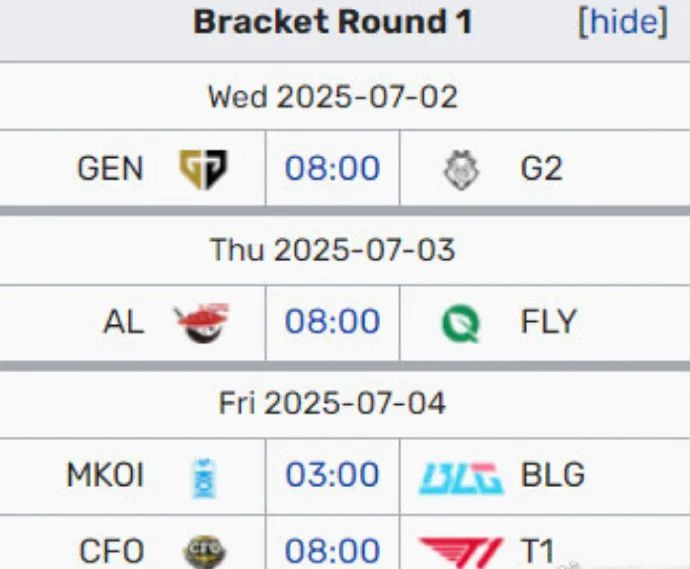Click the Bracket Round 1 heading
Viewport: 690px width, 569px height.
click(333, 22)
